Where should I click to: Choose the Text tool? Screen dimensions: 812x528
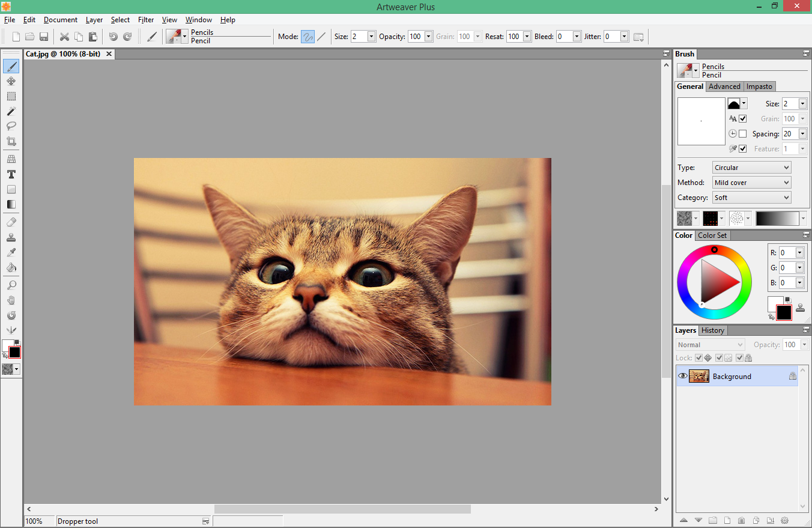(x=11, y=175)
